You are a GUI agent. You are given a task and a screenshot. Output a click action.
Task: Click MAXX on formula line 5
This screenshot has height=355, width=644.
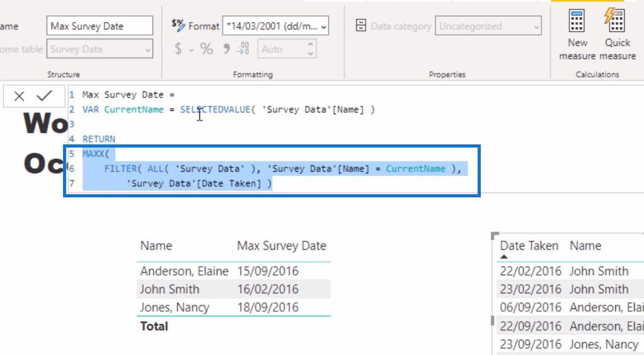click(93, 154)
